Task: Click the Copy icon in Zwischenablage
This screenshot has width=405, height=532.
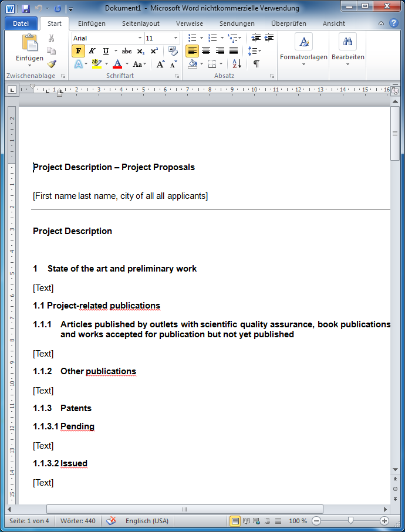Action: pyautogui.click(x=51, y=50)
